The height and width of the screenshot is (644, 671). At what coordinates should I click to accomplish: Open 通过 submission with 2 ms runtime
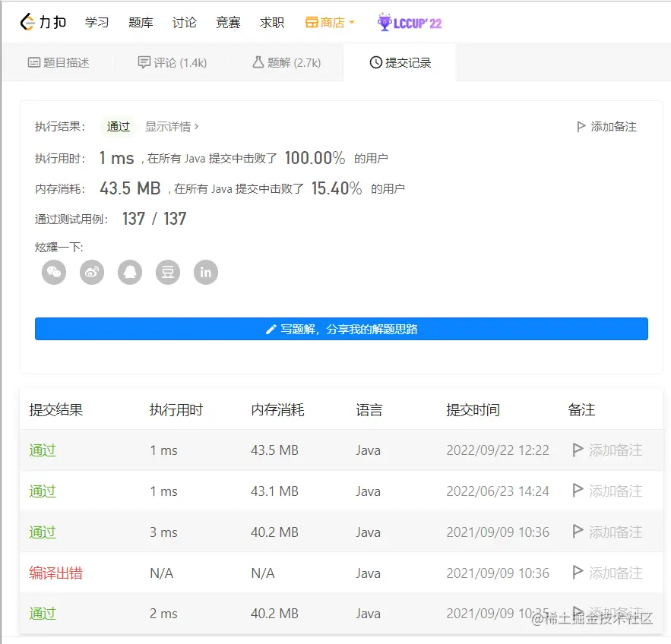point(43,613)
